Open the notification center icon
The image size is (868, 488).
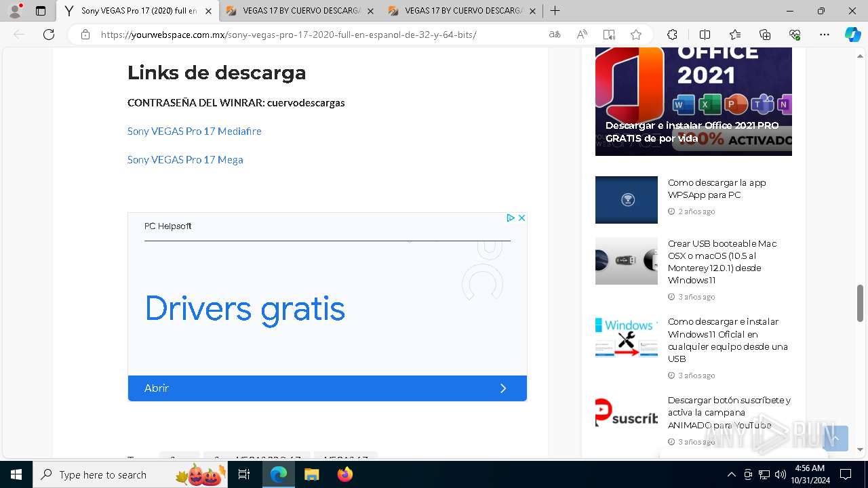point(846,474)
